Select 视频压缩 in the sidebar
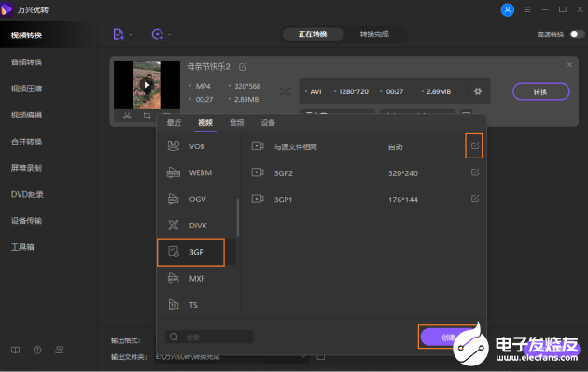Screen dimensions: 588x372 pos(26,89)
